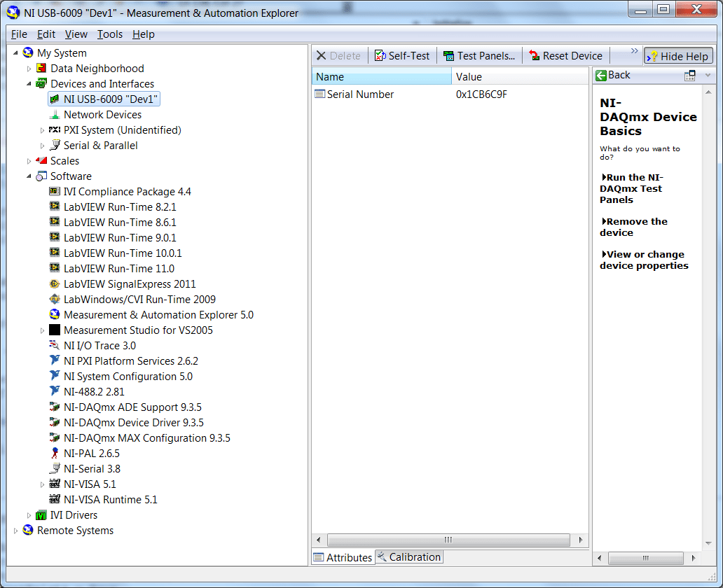Click the Reset Device toolbar button
This screenshot has height=588, width=723.
tap(566, 56)
